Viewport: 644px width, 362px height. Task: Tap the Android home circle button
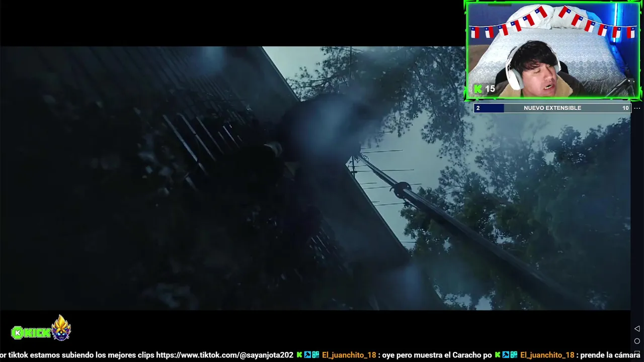coord(637,341)
